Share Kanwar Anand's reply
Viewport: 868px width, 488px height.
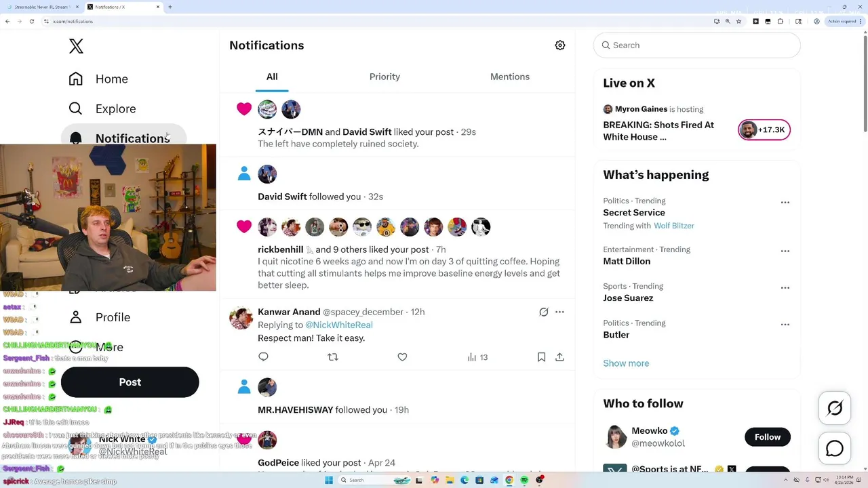(559, 357)
